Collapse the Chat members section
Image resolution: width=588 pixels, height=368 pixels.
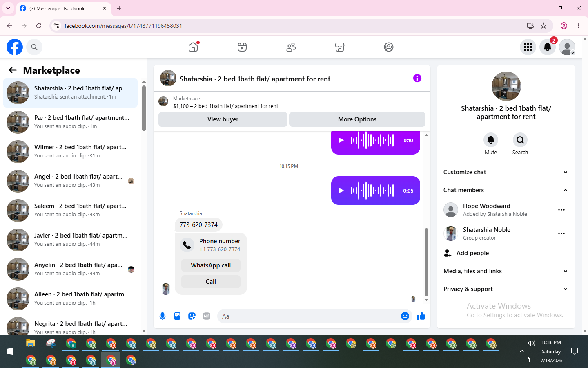pyautogui.click(x=506, y=190)
